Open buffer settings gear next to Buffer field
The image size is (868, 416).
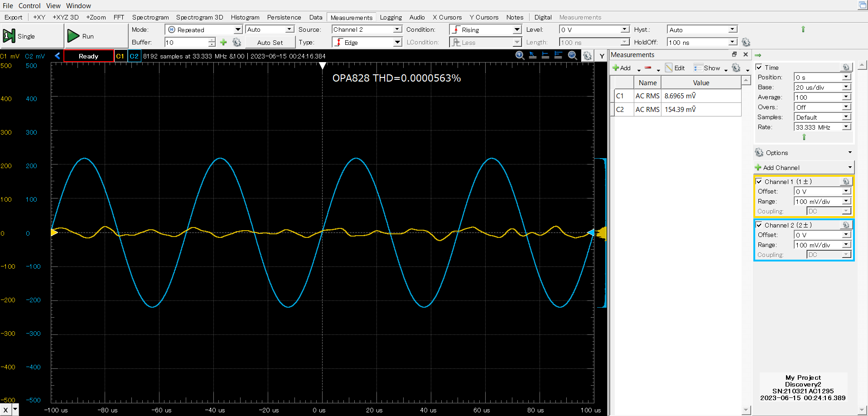236,42
